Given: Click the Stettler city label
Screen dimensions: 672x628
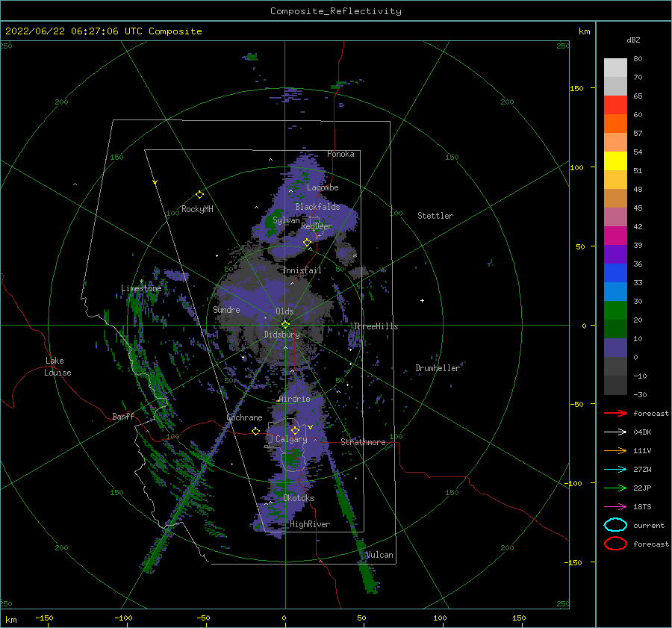Looking at the screenshot, I should (435, 216).
